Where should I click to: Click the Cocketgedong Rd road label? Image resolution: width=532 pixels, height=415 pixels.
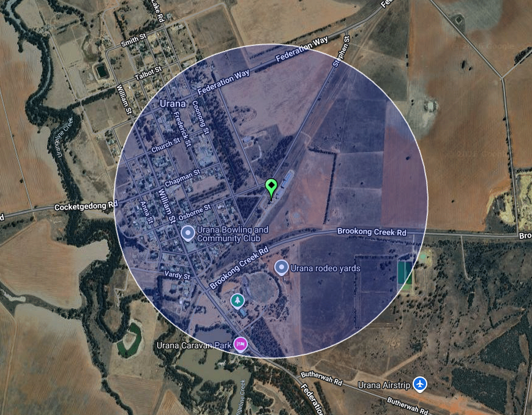point(86,206)
